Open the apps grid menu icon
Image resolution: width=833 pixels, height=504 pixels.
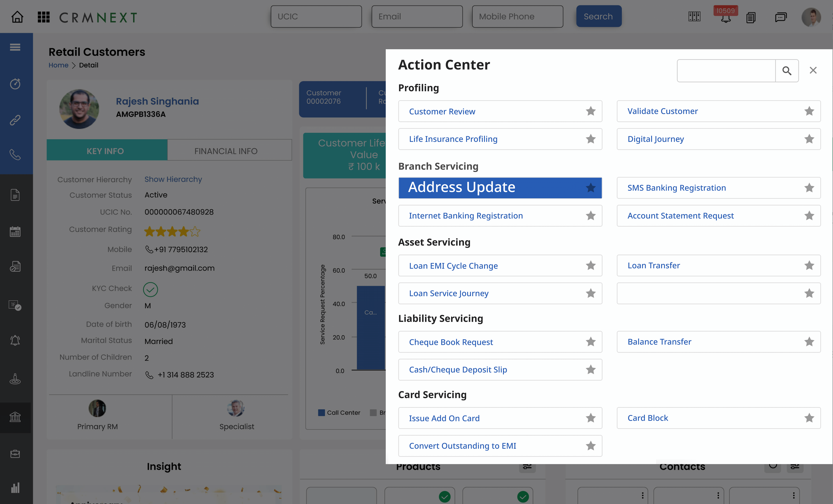[44, 17]
